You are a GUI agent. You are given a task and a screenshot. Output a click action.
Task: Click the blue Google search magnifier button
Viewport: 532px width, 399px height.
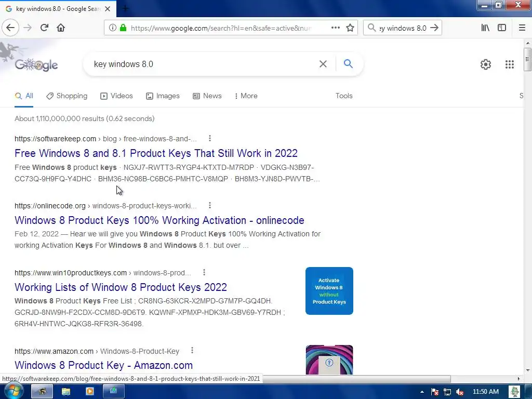tap(348, 63)
